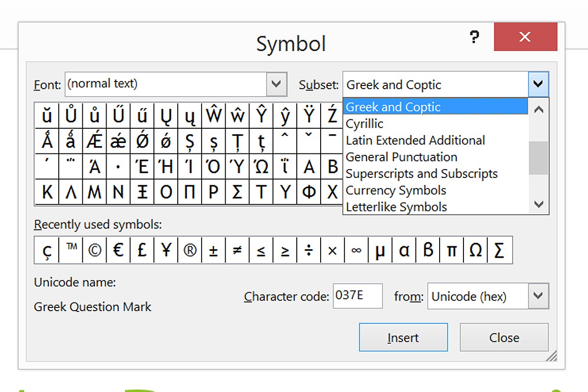Select the cedilla ç recent symbol

[46, 250]
